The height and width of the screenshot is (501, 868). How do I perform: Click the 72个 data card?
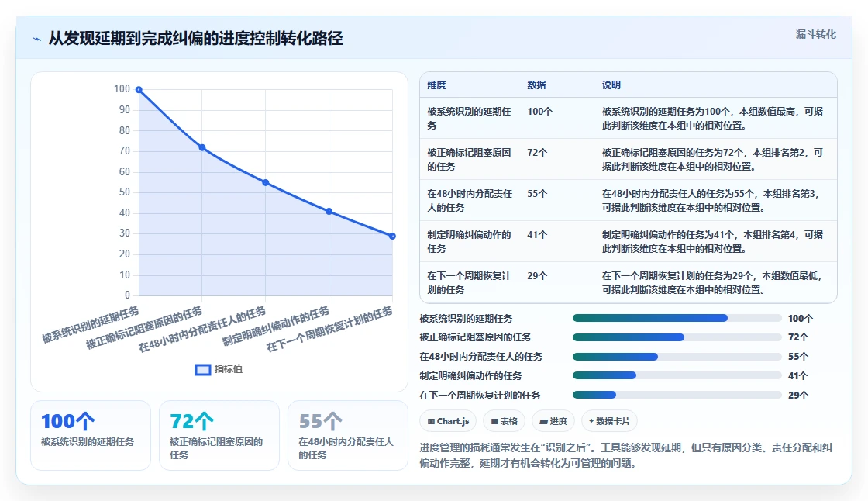pos(219,436)
